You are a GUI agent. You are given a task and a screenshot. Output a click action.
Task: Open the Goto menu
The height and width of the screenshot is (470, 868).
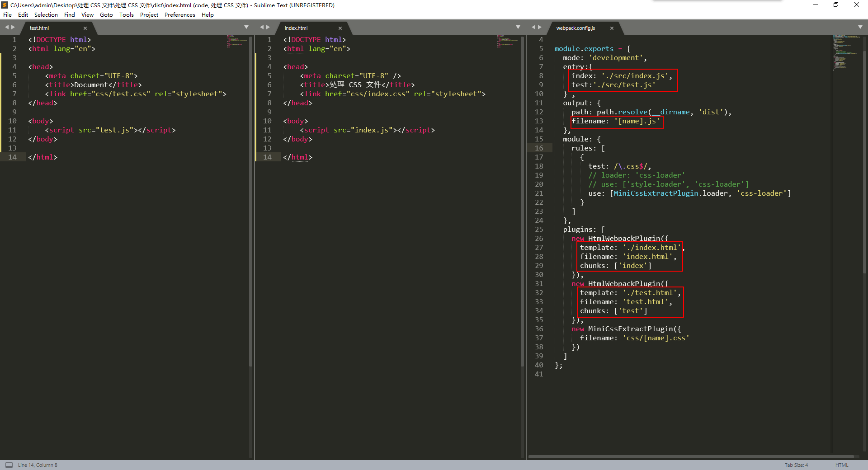(x=106, y=14)
